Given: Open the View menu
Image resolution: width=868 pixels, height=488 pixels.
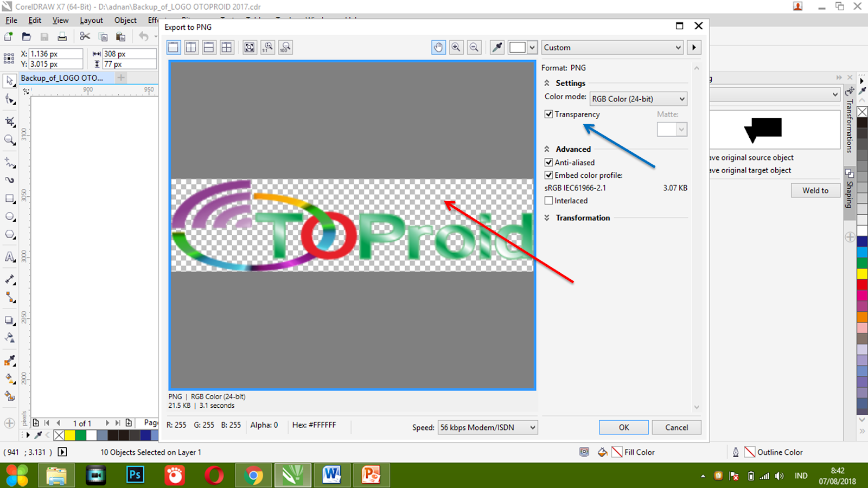Looking at the screenshot, I should (60, 20).
